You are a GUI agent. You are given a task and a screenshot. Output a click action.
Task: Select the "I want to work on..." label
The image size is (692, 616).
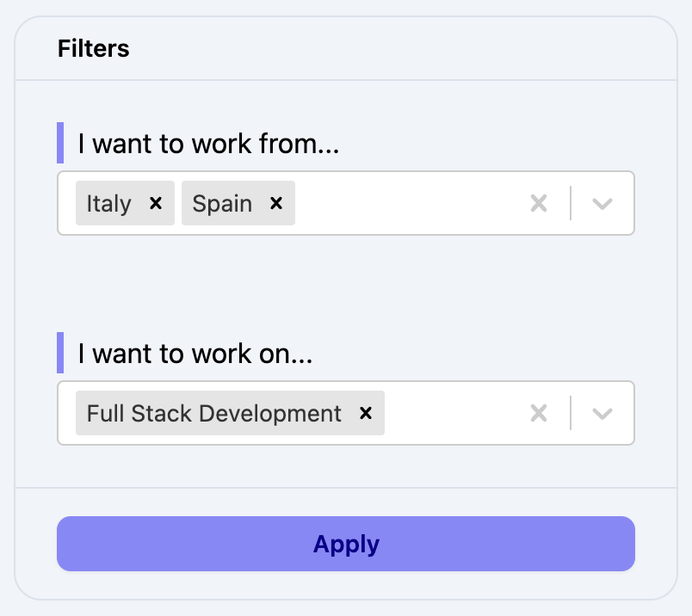pyautogui.click(x=195, y=354)
